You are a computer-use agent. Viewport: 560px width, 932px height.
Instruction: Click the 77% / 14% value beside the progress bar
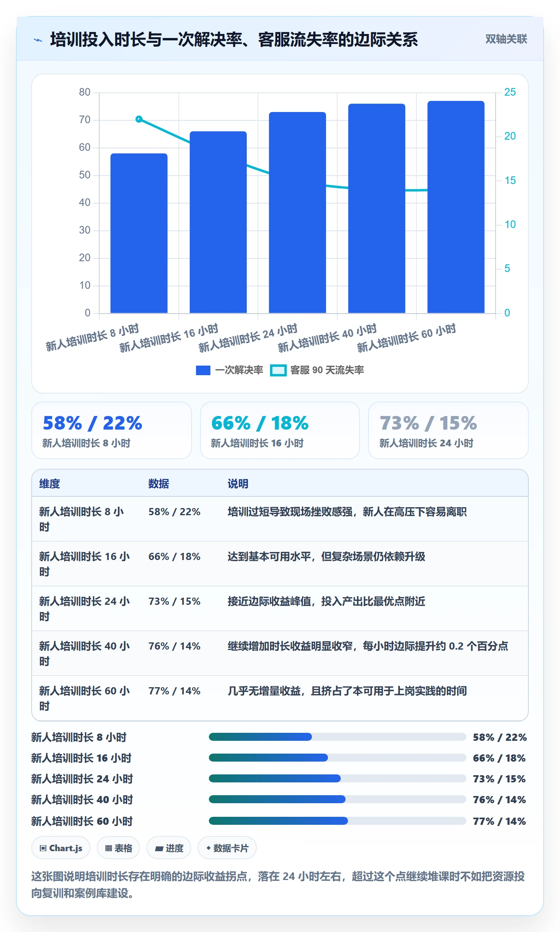500,821
